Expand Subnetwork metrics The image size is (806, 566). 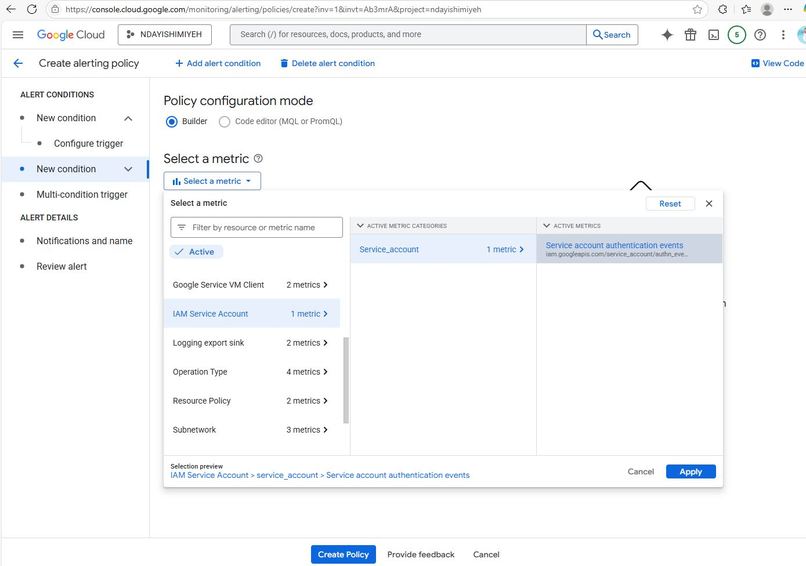[251, 430]
